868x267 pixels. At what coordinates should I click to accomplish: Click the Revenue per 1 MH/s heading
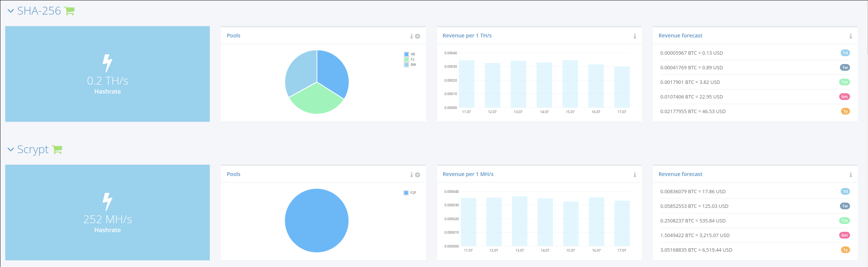click(468, 174)
